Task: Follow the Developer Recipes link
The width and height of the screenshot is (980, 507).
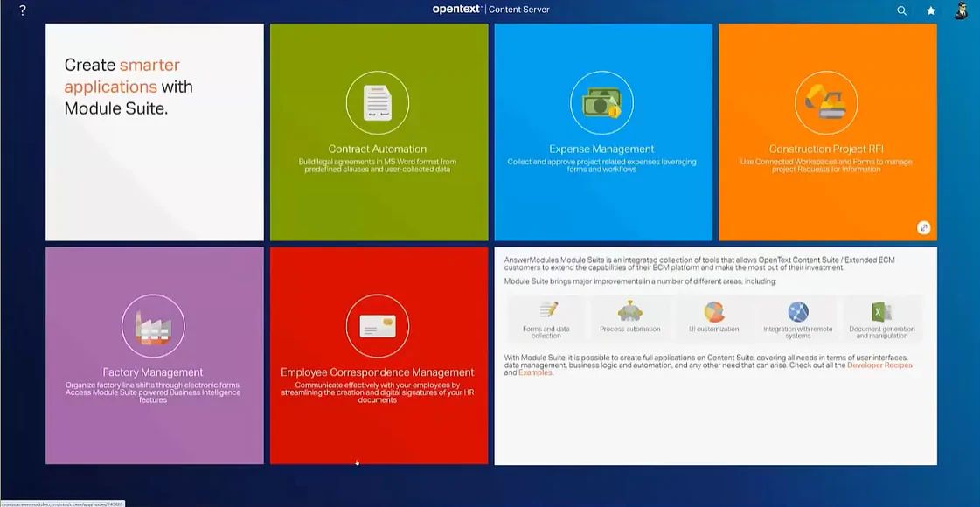Action: 879,365
